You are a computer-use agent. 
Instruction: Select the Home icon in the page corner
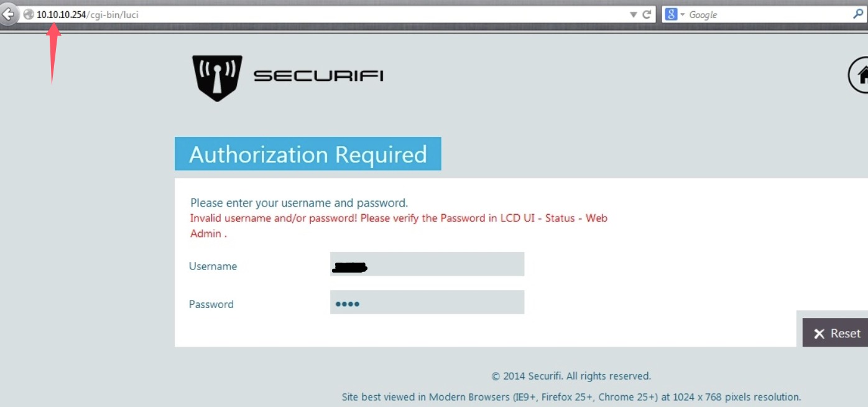862,74
